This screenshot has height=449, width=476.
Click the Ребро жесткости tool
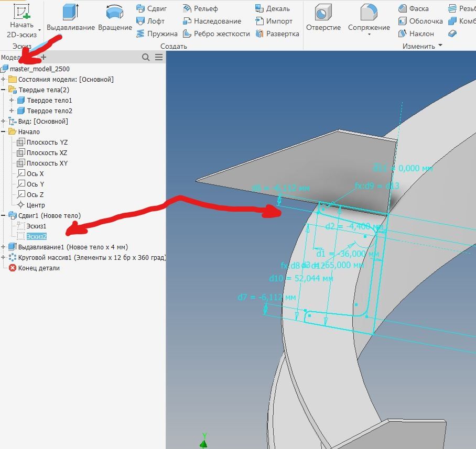(216, 34)
